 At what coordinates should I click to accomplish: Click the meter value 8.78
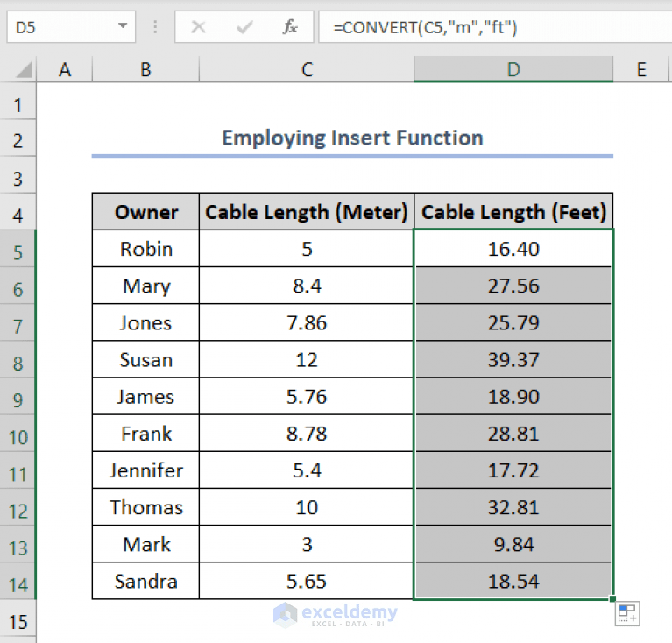tap(307, 433)
